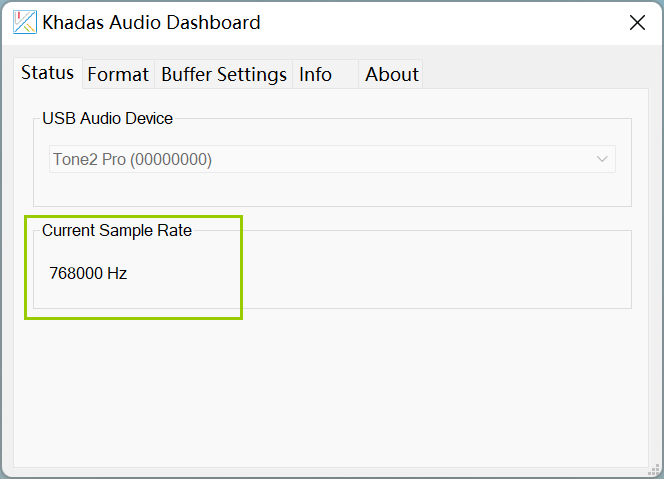Click the 768000 Hz sample rate value
This screenshot has width=664, height=479.
(x=88, y=273)
